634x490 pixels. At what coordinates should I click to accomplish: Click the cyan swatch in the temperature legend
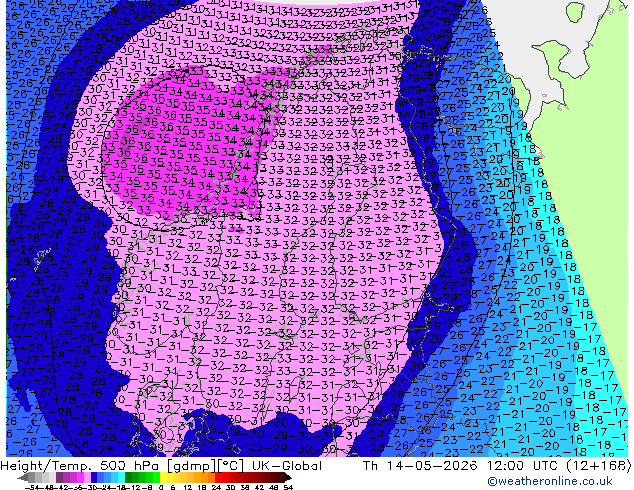point(121,478)
